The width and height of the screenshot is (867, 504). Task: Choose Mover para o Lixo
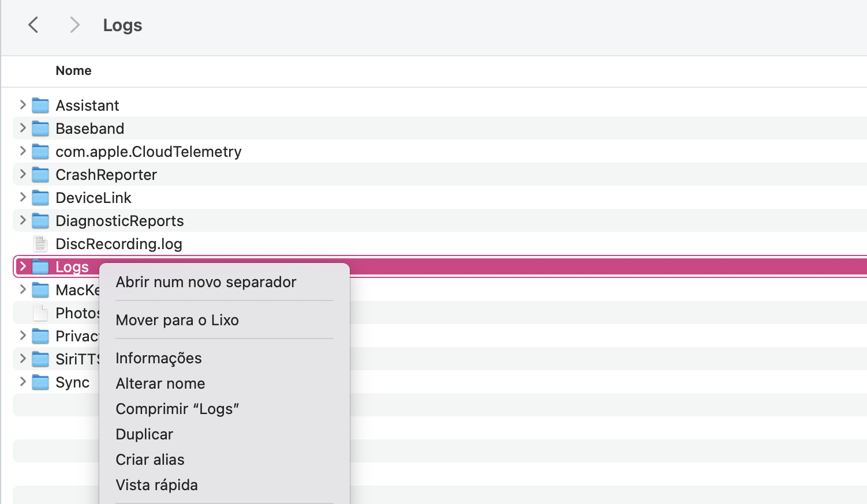click(x=177, y=320)
